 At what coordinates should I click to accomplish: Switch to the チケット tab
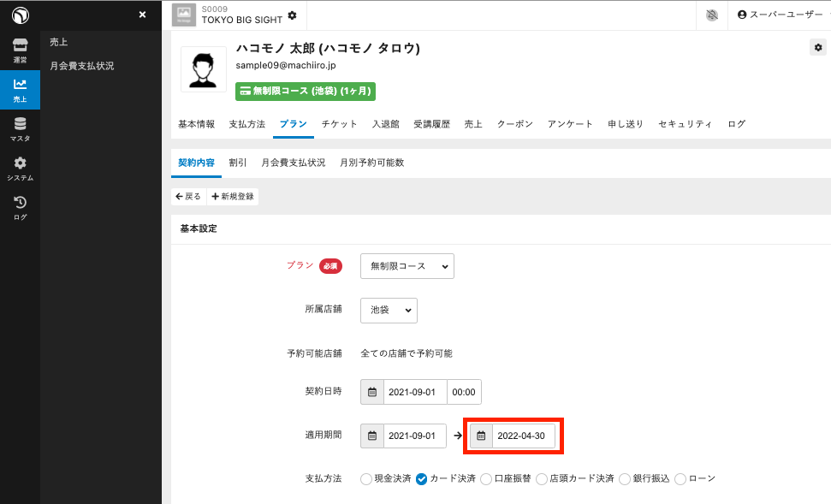point(339,124)
